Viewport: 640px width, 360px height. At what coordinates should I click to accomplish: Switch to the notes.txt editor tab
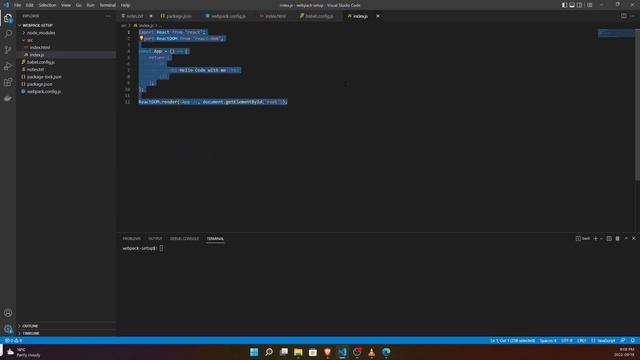pyautogui.click(x=135, y=16)
